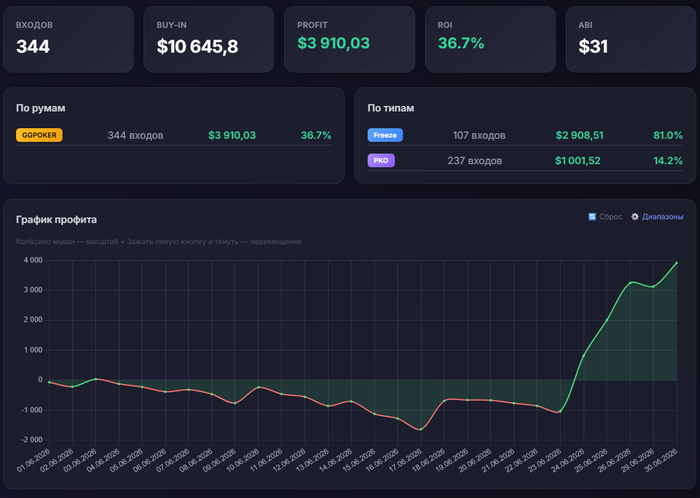The image size is (700, 498).
Task: Select the GGPOKER room badge
Action: coord(39,135)
